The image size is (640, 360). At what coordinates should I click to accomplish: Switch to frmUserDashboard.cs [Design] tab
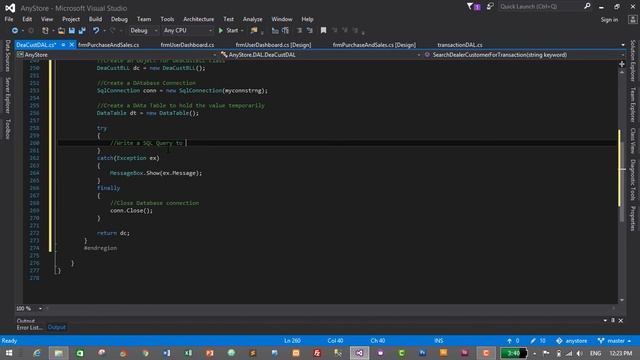(273, 45)
